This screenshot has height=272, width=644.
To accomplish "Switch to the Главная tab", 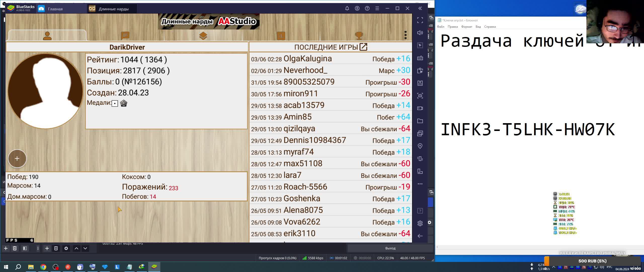I will [x=55, y=9].
